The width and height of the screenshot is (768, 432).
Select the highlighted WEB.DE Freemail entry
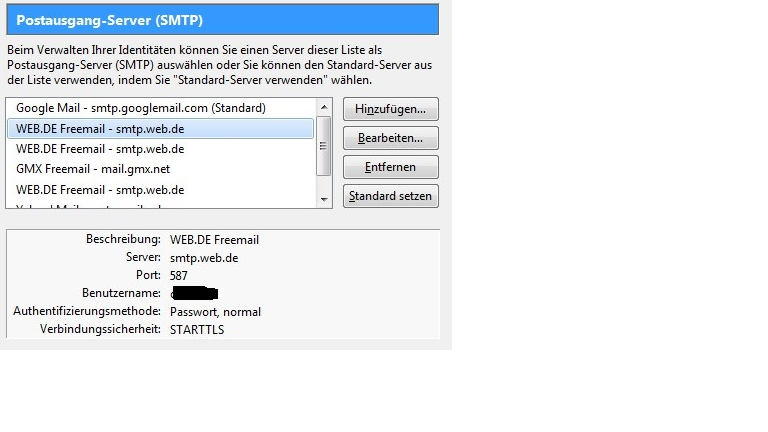pos(161,128)
